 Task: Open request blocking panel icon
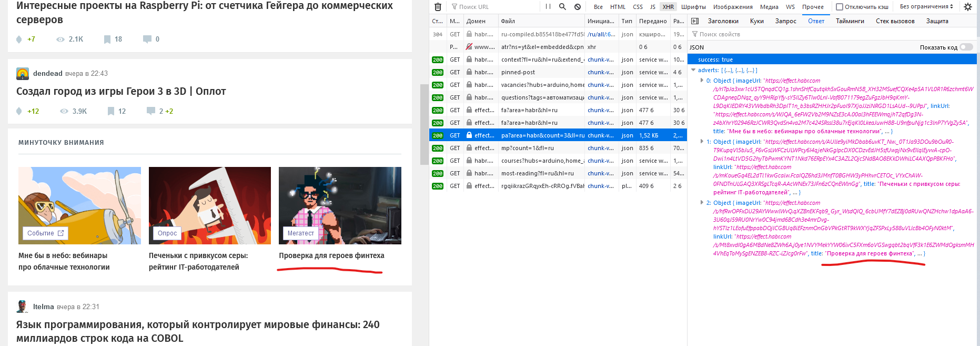pos(578,7)
